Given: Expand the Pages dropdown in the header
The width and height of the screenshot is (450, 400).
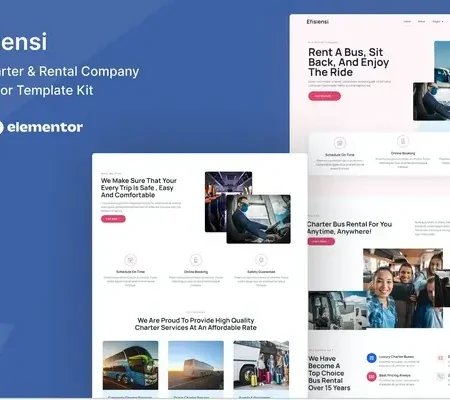Looking at the screenshot, I should (x=438, y=22).
